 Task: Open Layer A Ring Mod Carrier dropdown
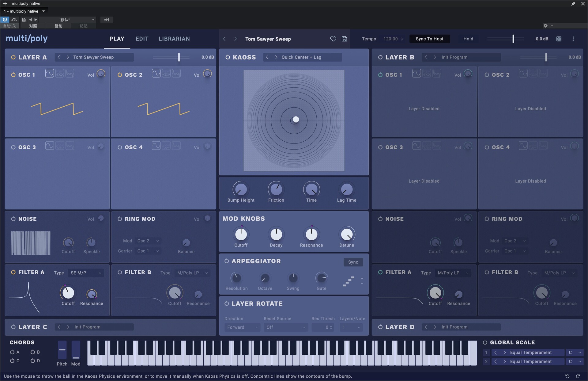coord(148,251)
